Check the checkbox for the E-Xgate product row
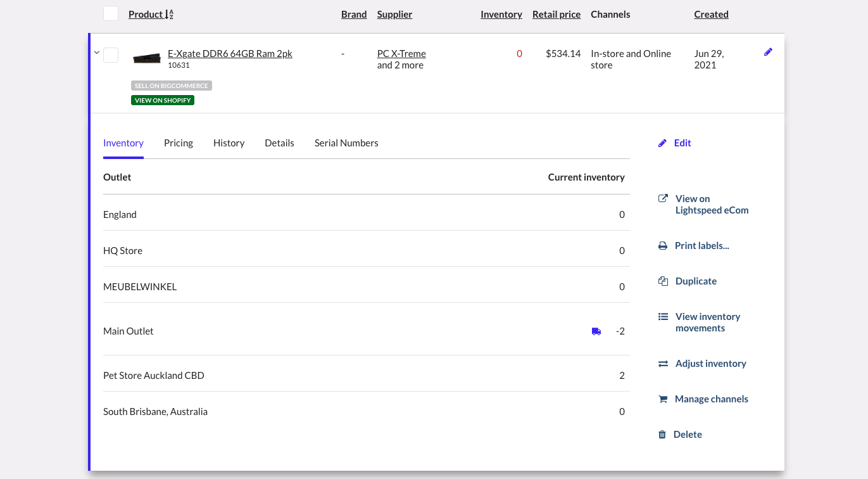The height and width of the screenshot is (479, 868). click(x=110, y=54)
